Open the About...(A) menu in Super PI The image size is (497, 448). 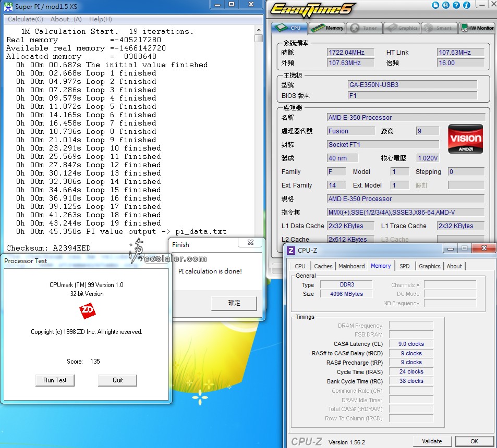[66, 19]
